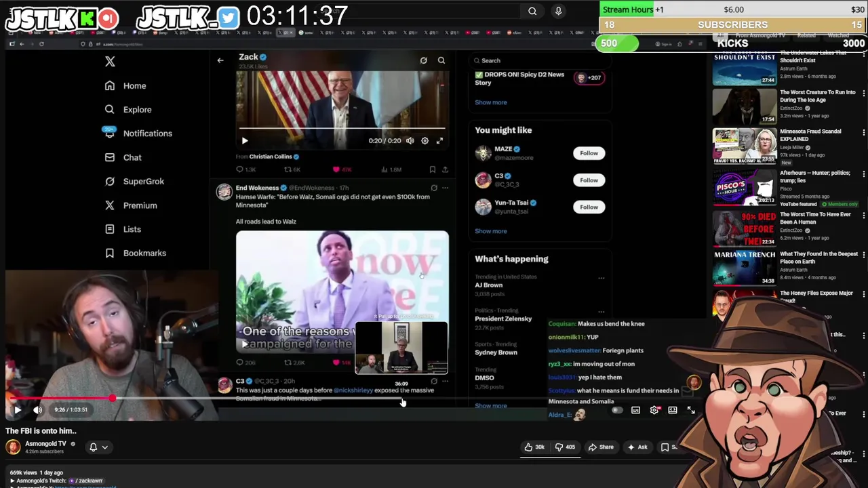Screen dimensions: 868x488
Task: Bookmark the Christian Collins video tweet
Action: click(x=432, y=169)
